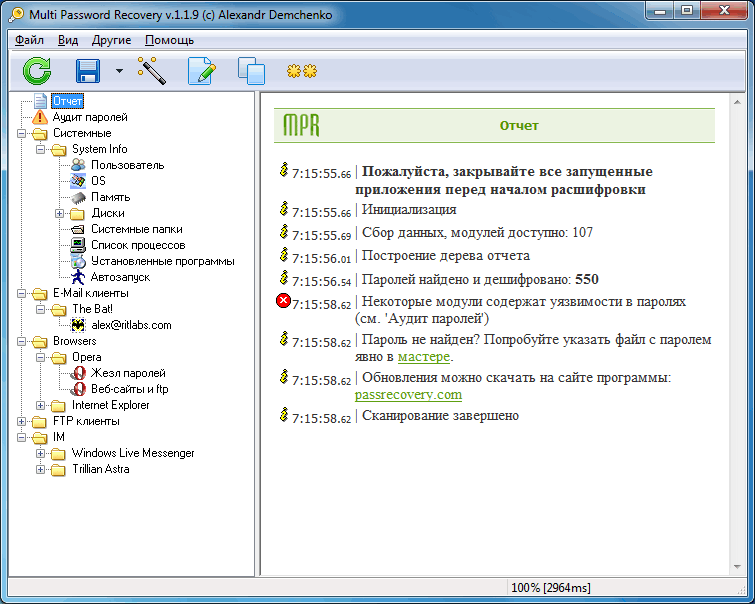Viewport: 755px width, 604px height.
Task: Collapse the Opera node
Action: click(x=40, y=357)
